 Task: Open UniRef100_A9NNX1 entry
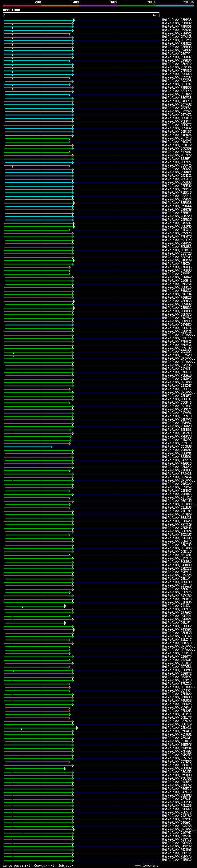point(177,172)
